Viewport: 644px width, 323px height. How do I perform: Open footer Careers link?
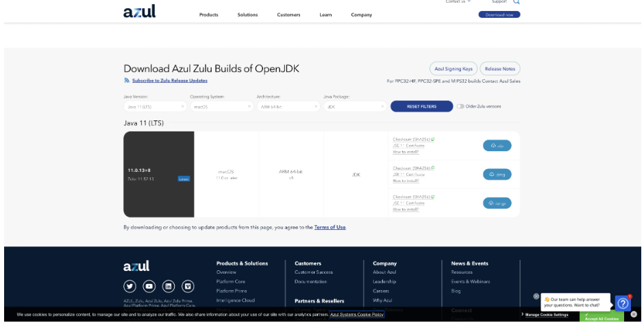click(x=381, y=291)
